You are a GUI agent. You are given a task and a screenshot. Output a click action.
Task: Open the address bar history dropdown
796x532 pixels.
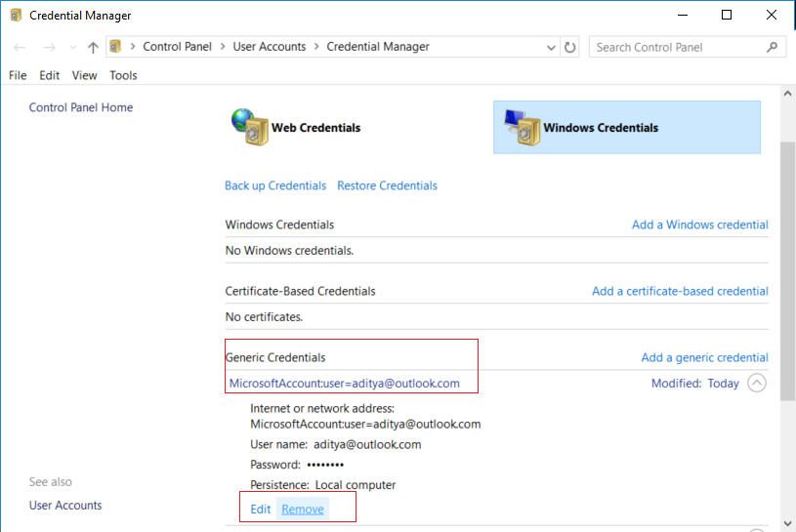(x=552, y=47)
